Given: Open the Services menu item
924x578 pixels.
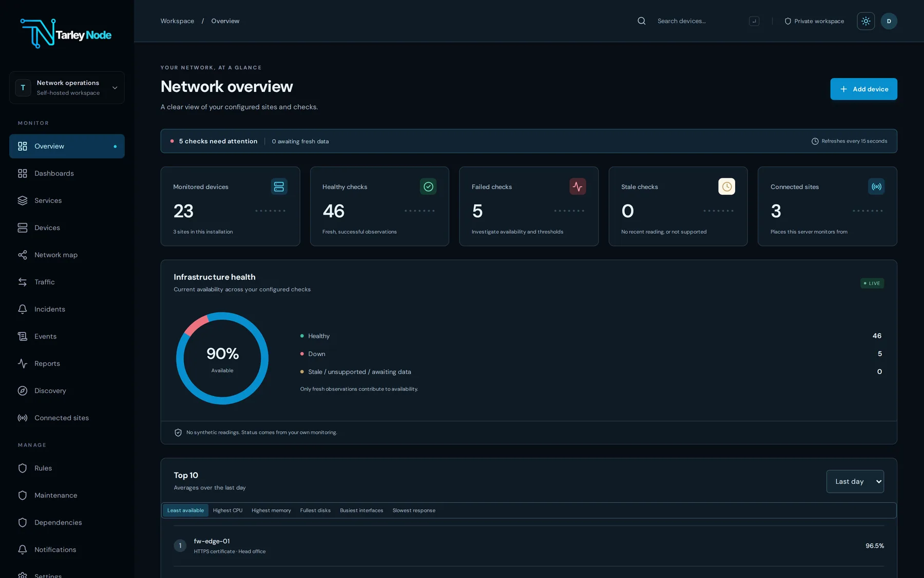Looking at the screenshot, I should (67, 201).
